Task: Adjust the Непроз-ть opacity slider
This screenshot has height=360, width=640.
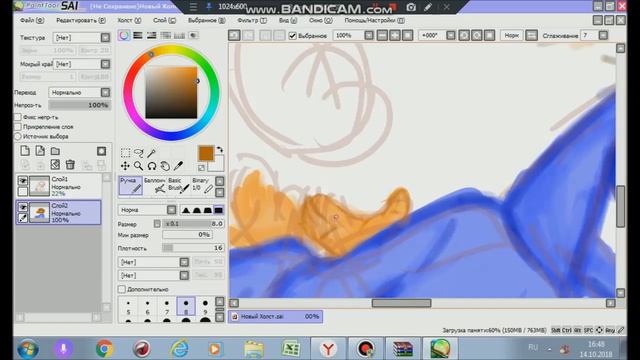Action: pyautogui.click(x=80, y=105)
